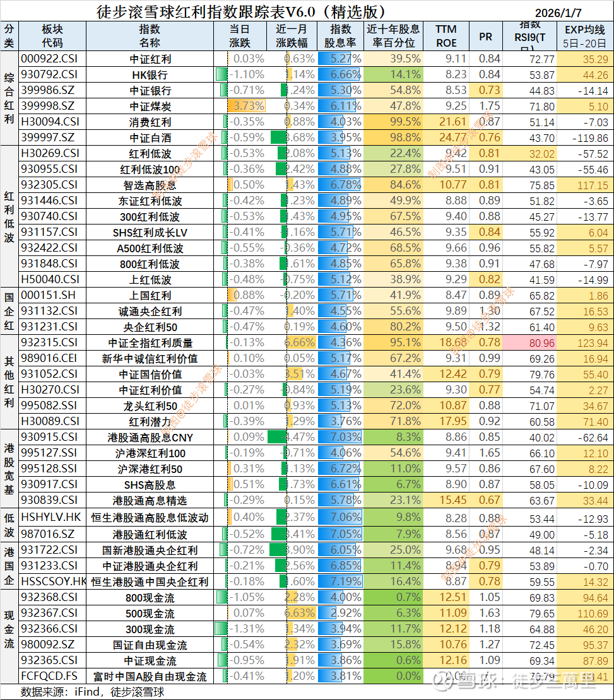Select the 指数股息率 column header
The image size is (614, 700).
click(340, 36)
